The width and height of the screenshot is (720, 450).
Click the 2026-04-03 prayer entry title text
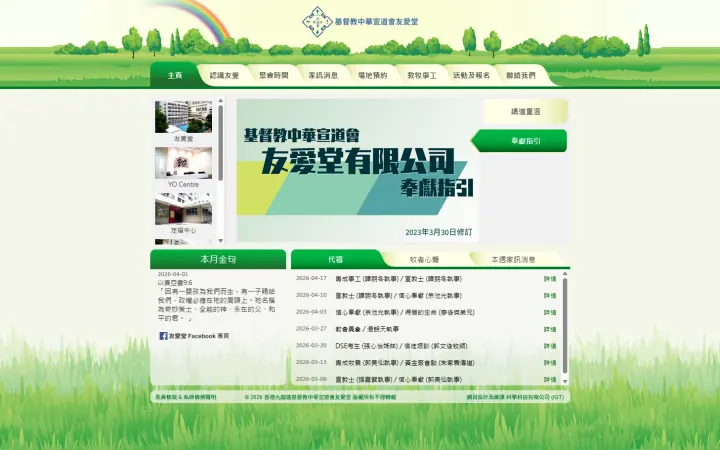(405, 313)
